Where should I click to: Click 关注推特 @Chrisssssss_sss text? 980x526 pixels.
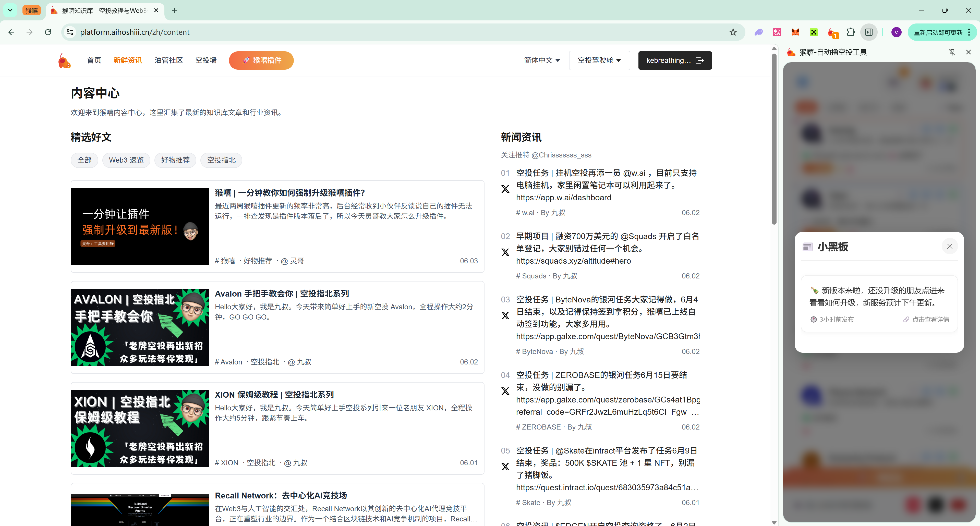pos(546,155)
